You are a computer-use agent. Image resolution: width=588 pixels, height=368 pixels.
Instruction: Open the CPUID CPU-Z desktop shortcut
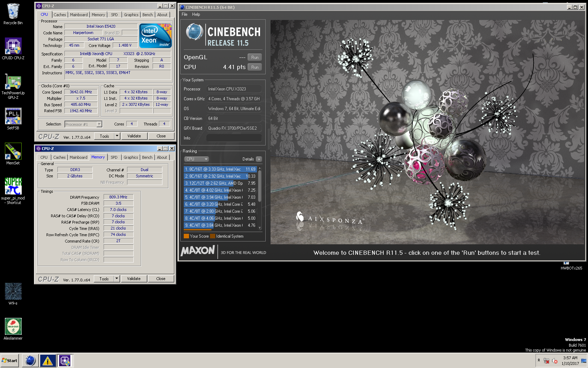click(x=13, y=49)
